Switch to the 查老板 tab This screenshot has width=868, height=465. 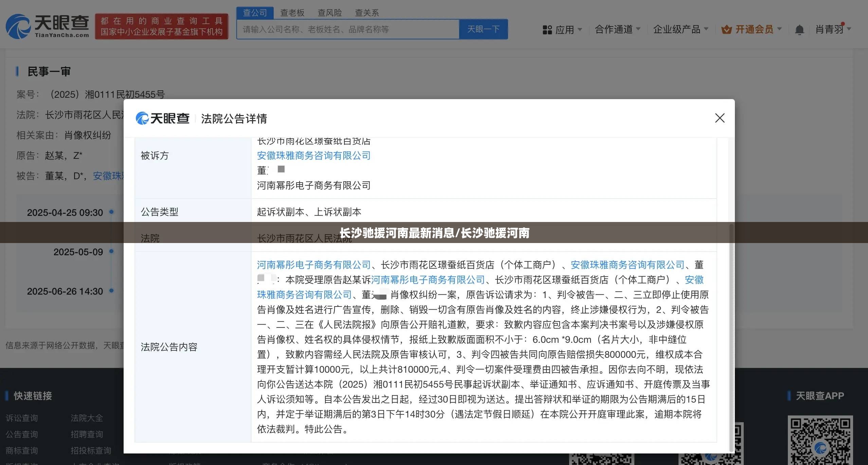tap(292, 13)
